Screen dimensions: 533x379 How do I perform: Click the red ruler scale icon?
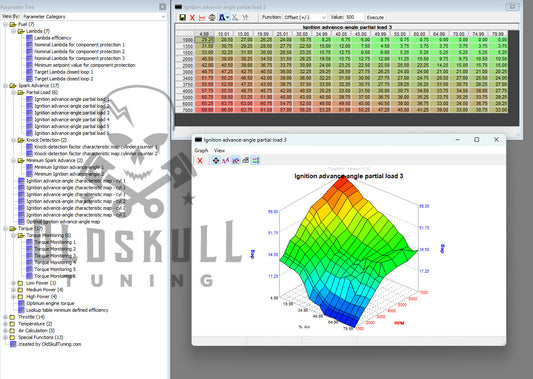pyautogui.click(x=202, y=18)
